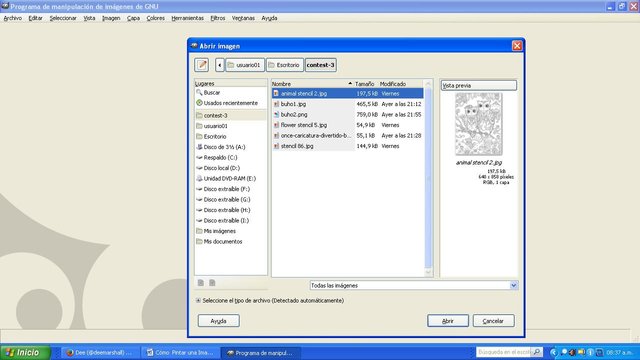Expand Seleccione el tipo de archivo section
This screenshot has width=640, height=360.
[x=198, y=300]
